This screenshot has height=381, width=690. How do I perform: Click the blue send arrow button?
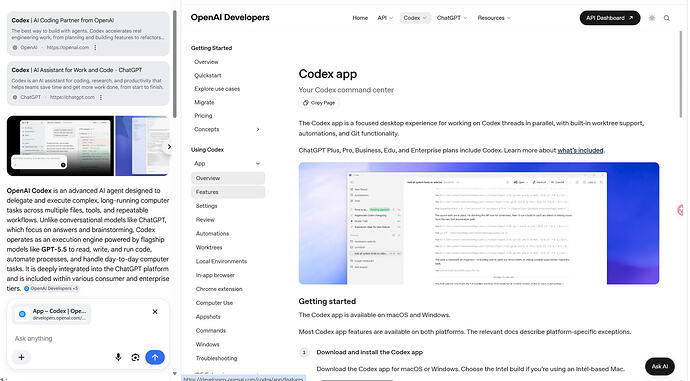(155, 357)
